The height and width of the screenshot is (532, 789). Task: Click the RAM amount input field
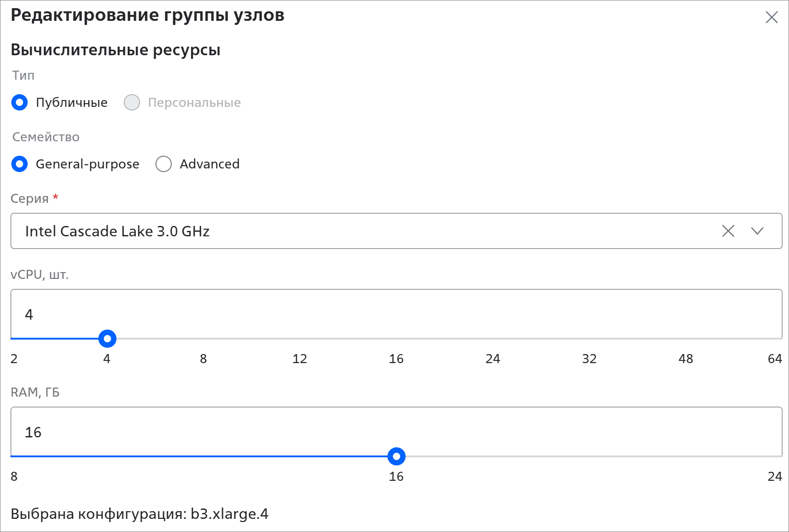[x=394, y=432]
